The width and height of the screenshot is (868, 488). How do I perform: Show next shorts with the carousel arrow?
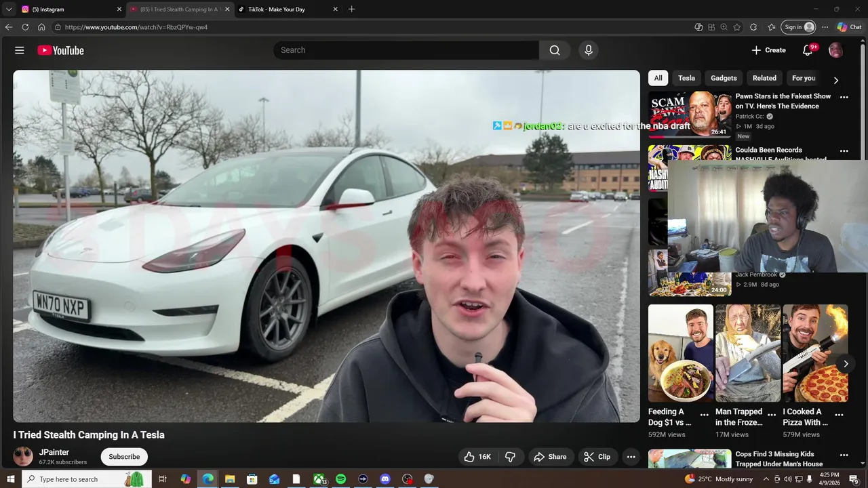(x=846, y=364)
